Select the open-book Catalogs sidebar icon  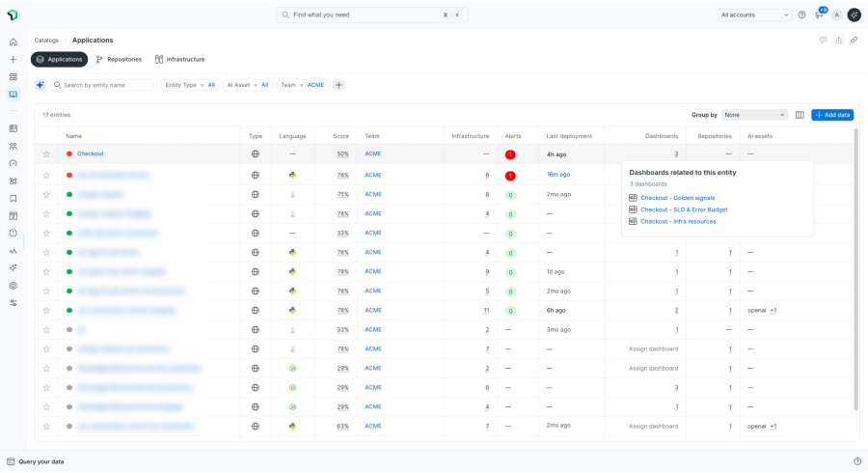pos(14,95)
